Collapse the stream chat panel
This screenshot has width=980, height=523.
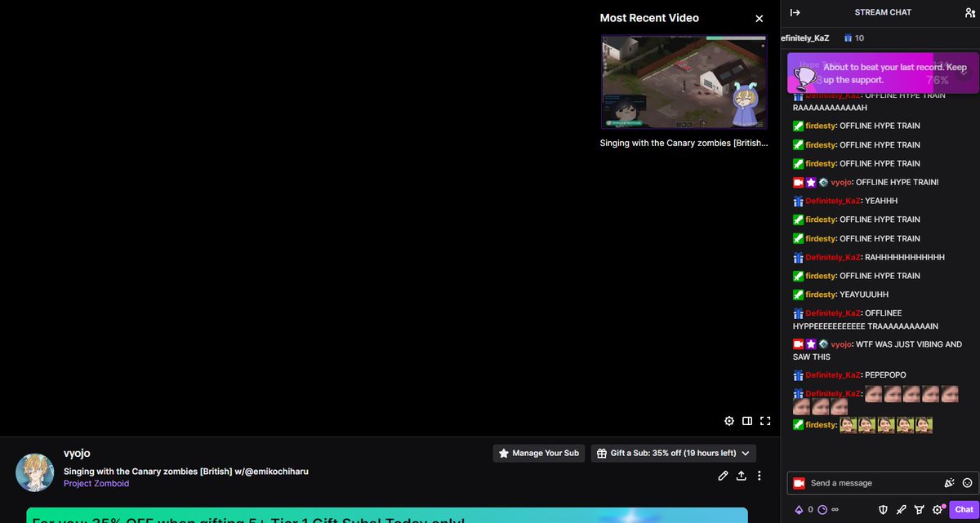(795, 12)
